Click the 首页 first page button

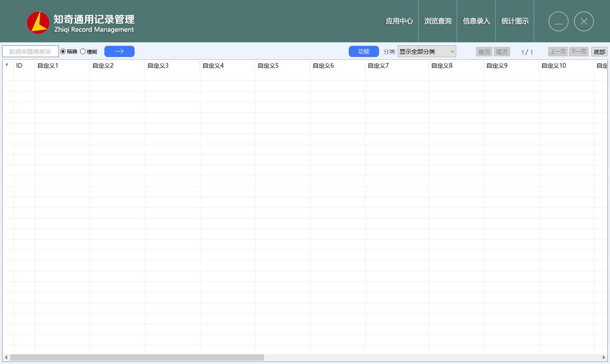484,52
